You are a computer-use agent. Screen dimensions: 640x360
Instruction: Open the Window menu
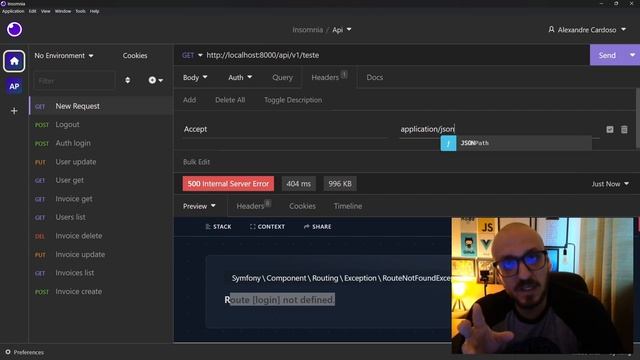[63, 11]
